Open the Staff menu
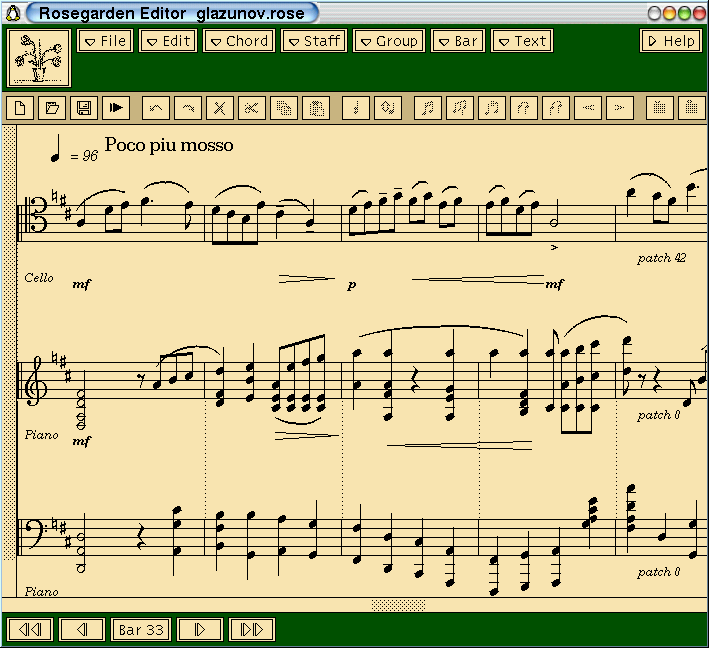Viewport: 709px width, 648px height. point(314,41)
